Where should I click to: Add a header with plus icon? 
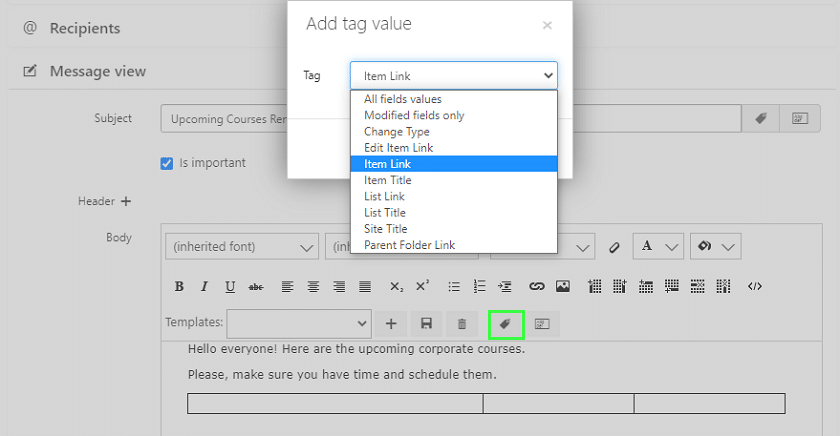126,201
